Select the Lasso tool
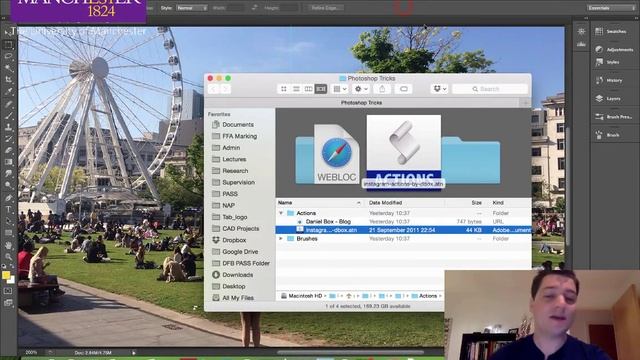Screen dimensions: 640x360 (x=8, y=56)
